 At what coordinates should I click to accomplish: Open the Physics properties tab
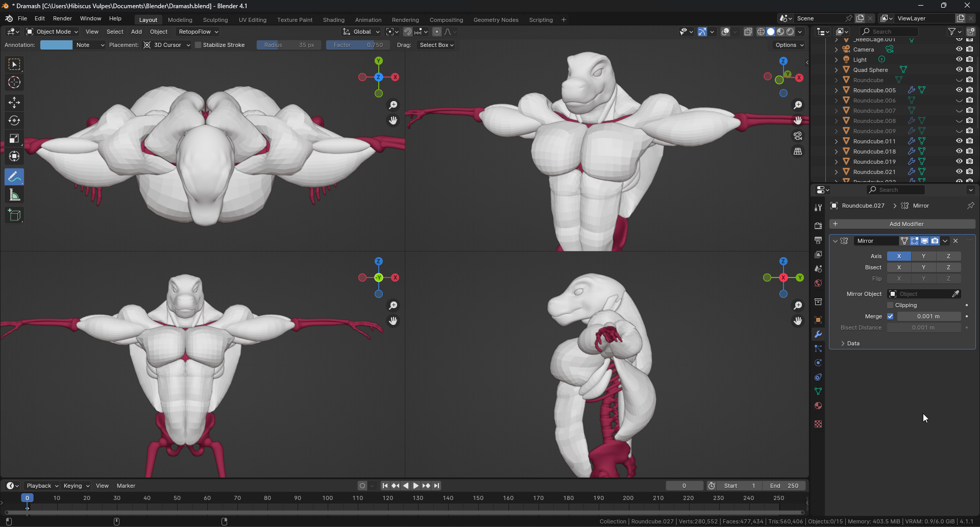818,363
